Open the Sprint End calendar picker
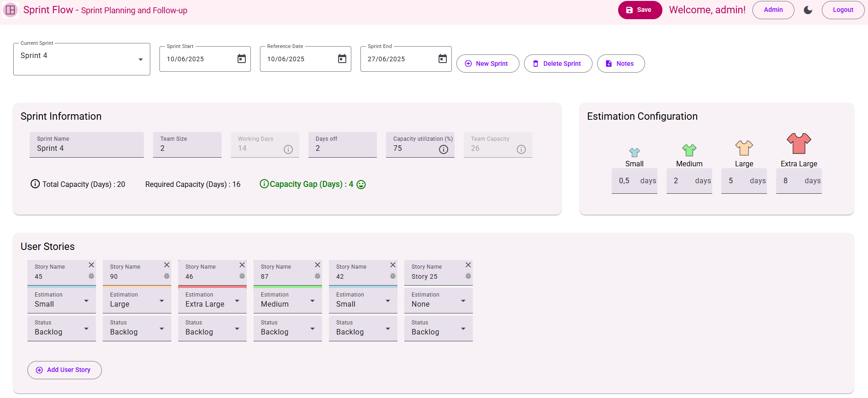Viewport: 868px width, 398px height. click(442, 59)
